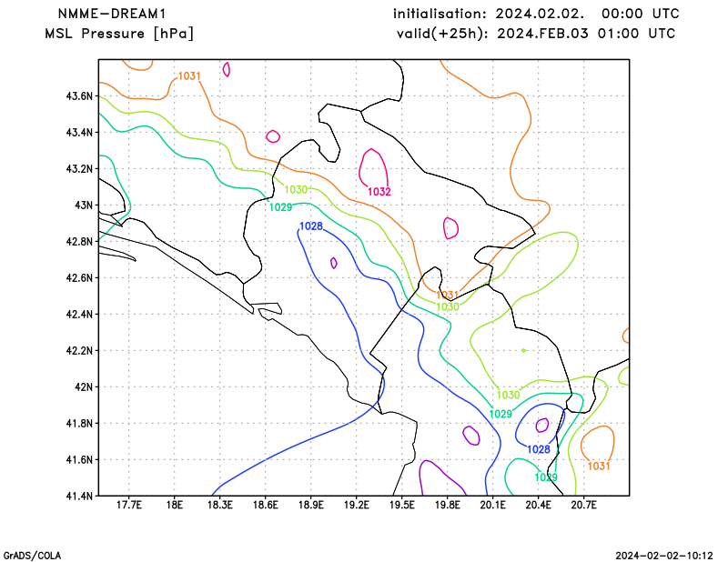Click the GrADS/COLA credit text

pos(32,556)
